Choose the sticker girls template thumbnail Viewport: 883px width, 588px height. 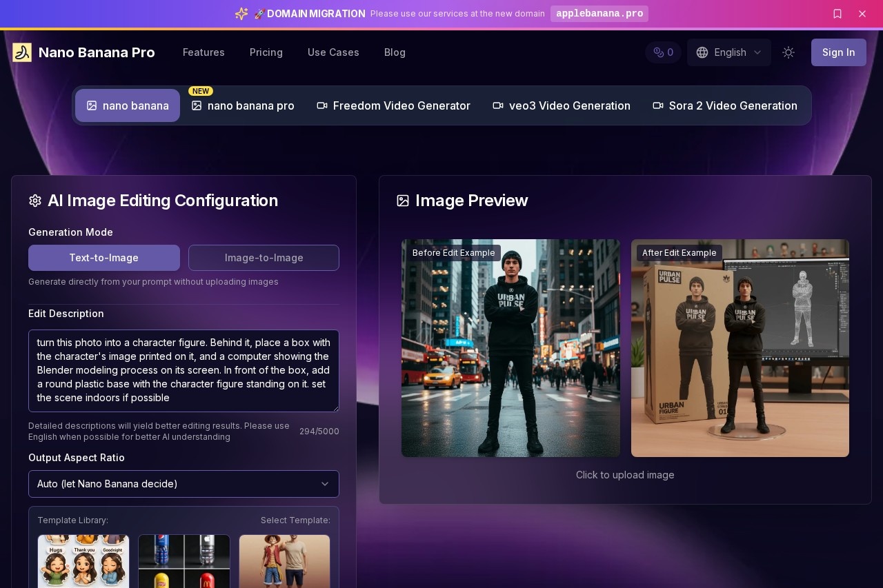83,560
